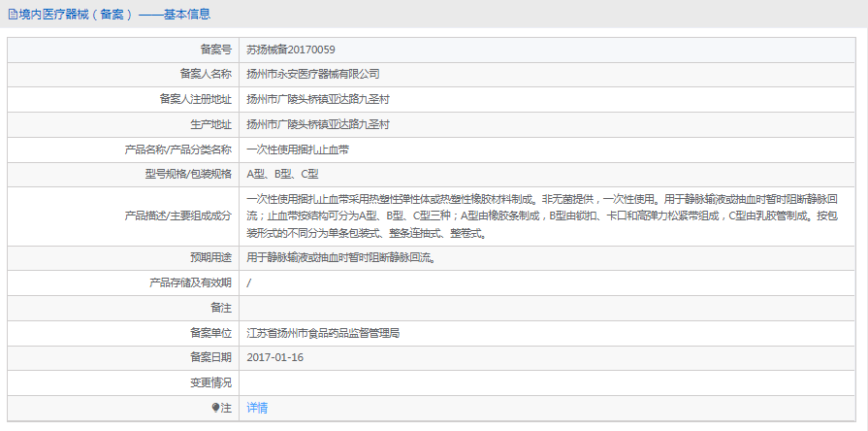Viewport: 868px width, 431px height.
Task: Select the product name 一次性使用捆扎止血带
Action: point(298,149)
